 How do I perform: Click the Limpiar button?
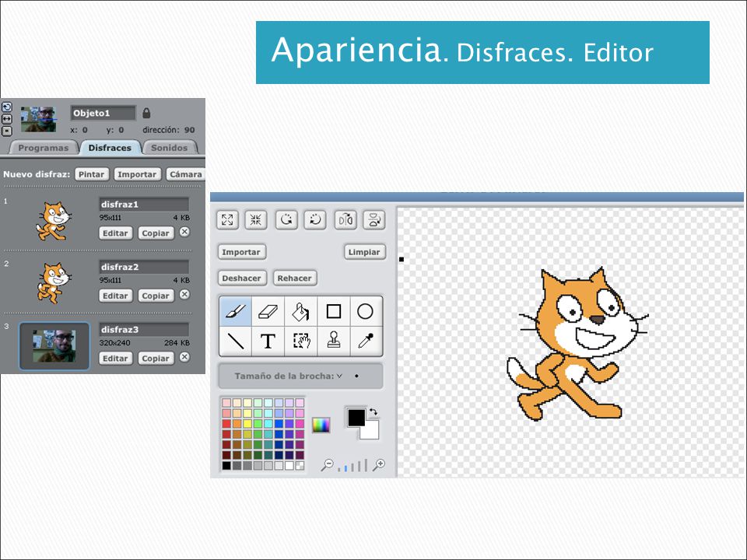[x=364, y=252]
